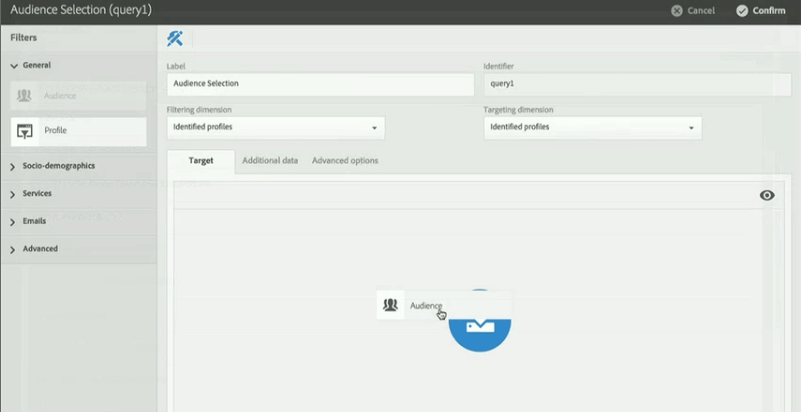Switch to the Additional data tab

tap(270, 160)
